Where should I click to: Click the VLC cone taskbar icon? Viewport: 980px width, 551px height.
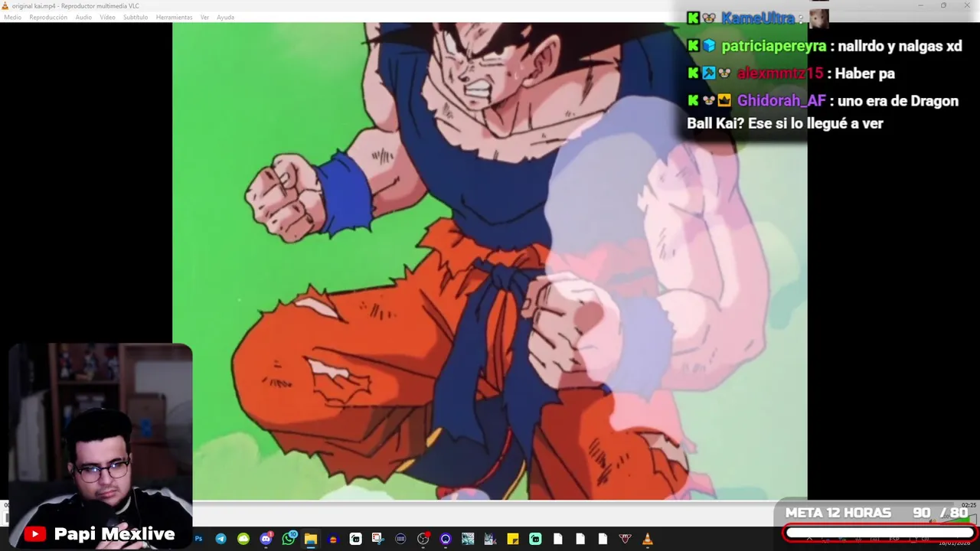coord(648,539)
